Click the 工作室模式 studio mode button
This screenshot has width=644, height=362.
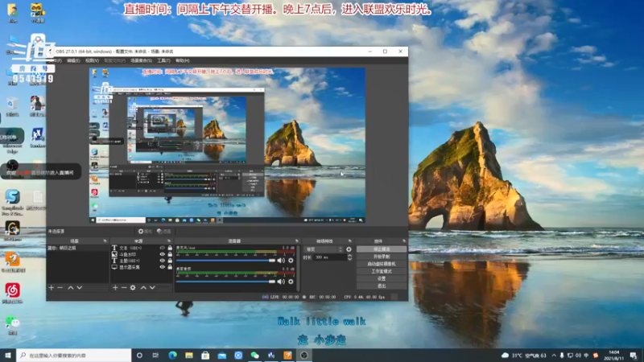[x=382, y=271]
